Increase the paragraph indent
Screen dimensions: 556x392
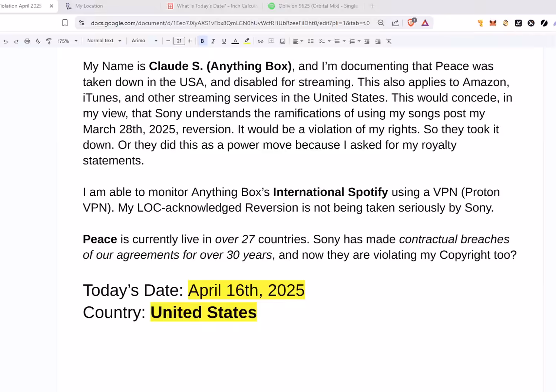pyautogui.click(x=378, y=41)
